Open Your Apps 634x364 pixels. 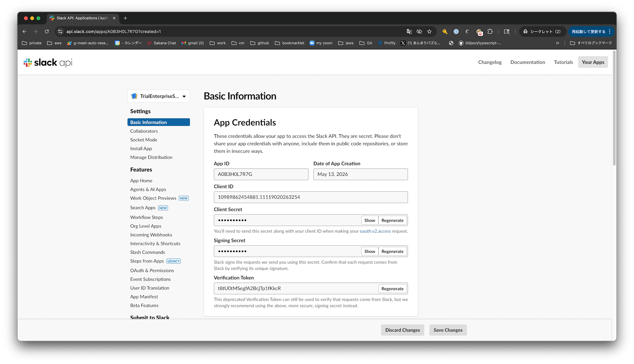[x=593, y=62]
